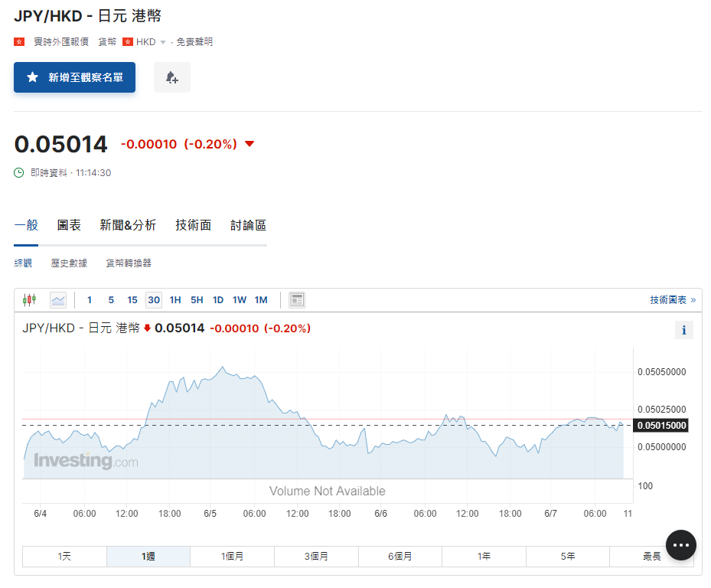The width and height of the screenshot is (711, 588).
Task: Enable the 1D timeframe
Action: [x=217, y=299]
